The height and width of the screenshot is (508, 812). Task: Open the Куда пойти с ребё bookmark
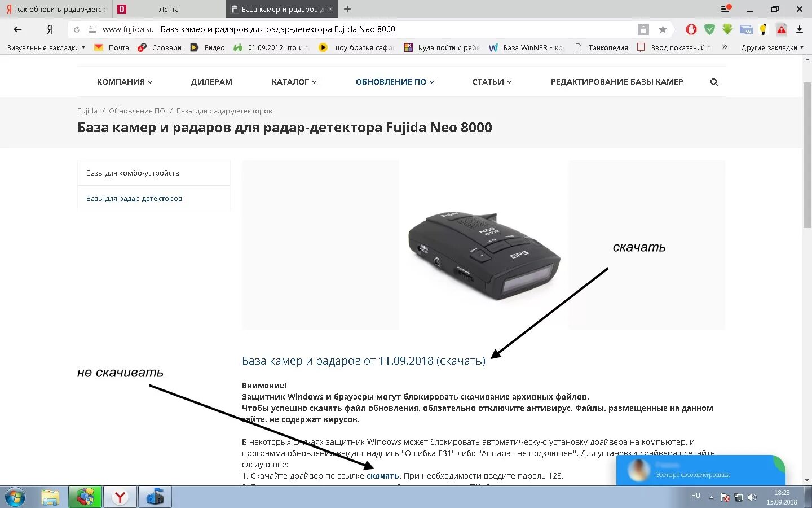coord(442,47)
